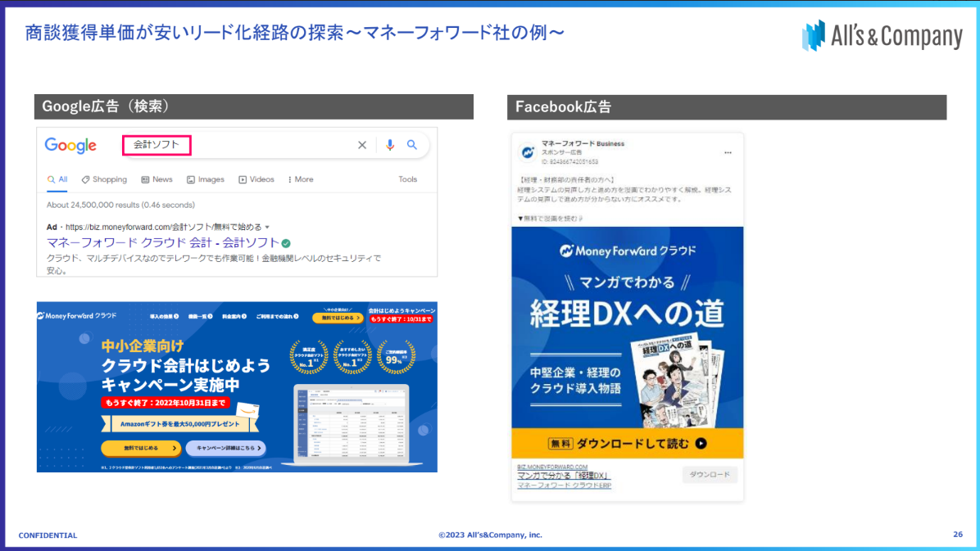Viewport: 980px width, 551px height.
Task: Click Money Forward クラウド logo in banner
Action: point(77,316)
